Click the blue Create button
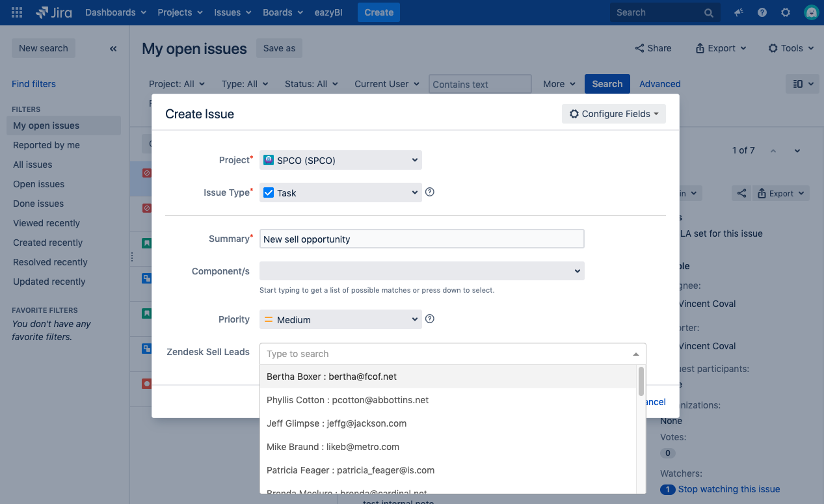This screenshot has width=824, height=504. point(379,12)
